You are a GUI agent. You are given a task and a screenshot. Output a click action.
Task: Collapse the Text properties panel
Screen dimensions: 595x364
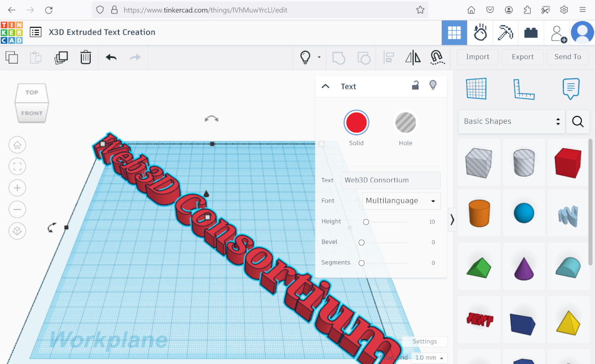click(326, 86)
